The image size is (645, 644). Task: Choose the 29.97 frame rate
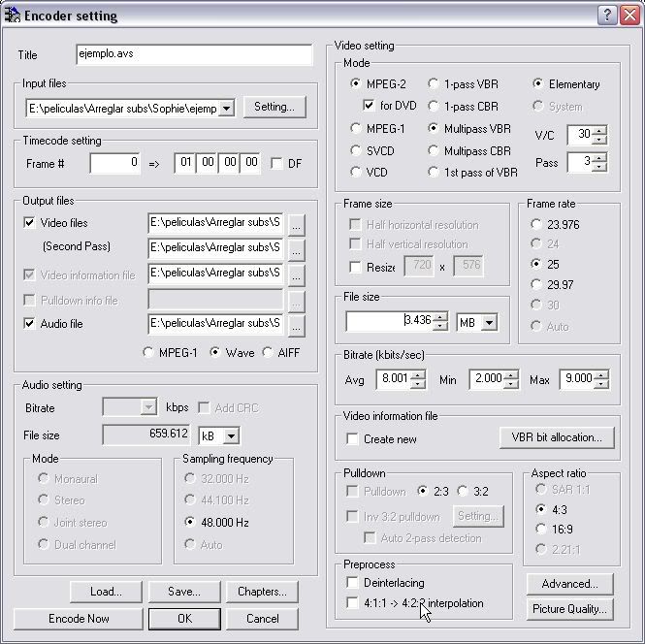coord(538,284)
